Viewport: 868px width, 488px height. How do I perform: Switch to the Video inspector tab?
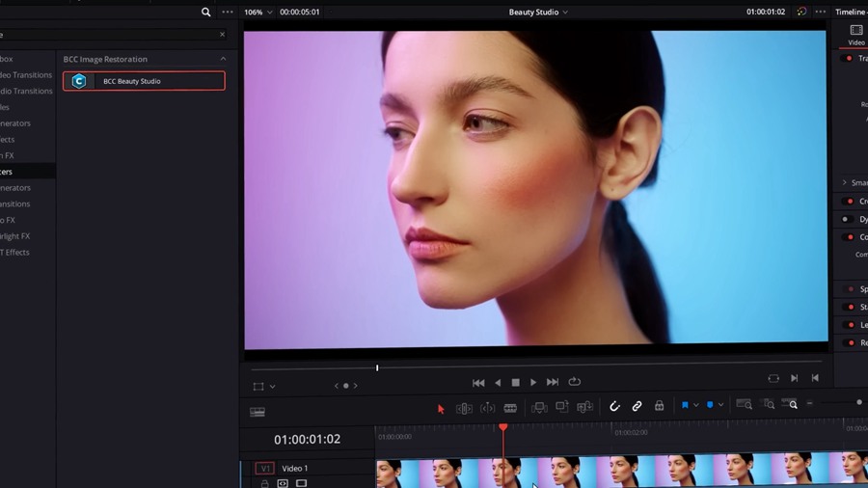click(x=855, y=35)
